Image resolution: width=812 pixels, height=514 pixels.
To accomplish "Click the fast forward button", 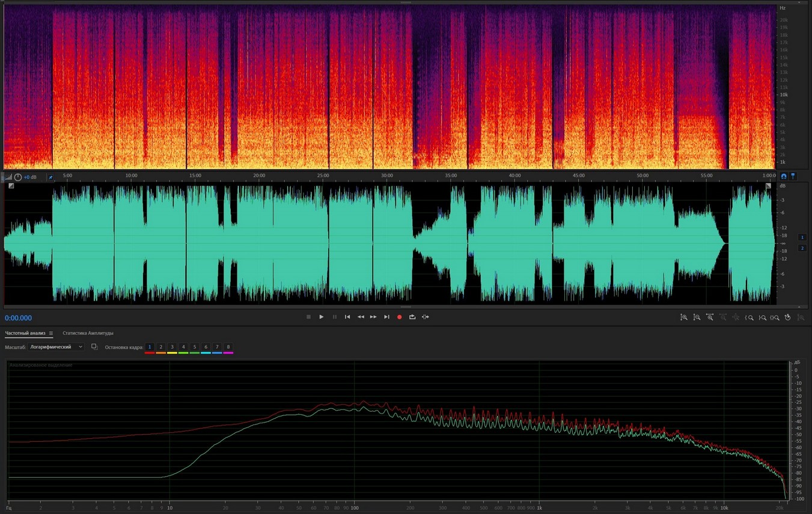I will (x=373, y=317).
